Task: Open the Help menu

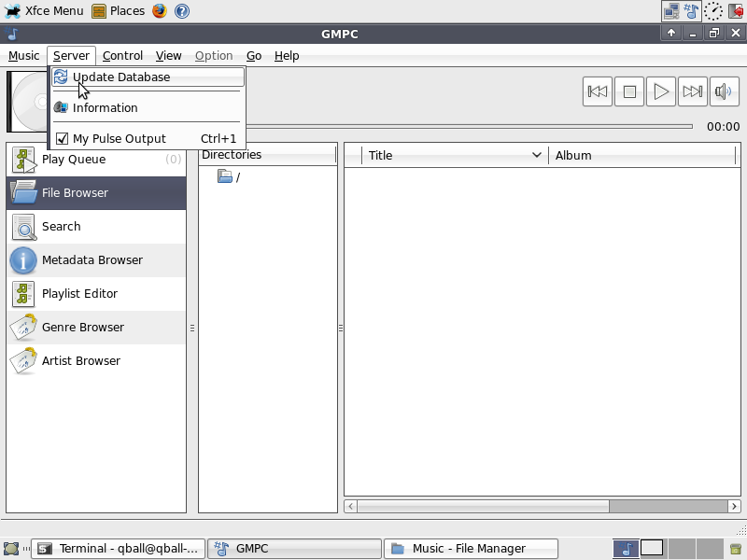Action: 287,56
